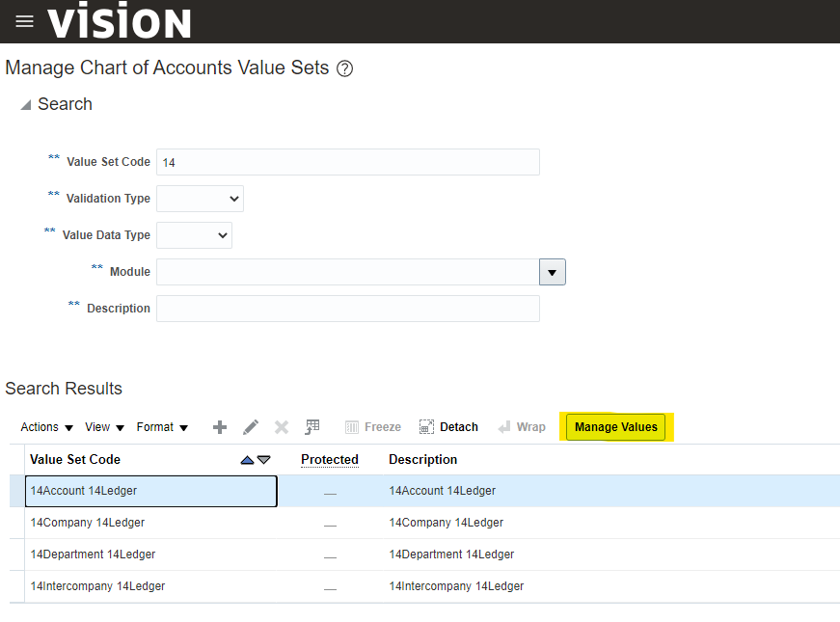Sort Value Set Code descending
The image size is (840, 622).
(x=264, y=460)
